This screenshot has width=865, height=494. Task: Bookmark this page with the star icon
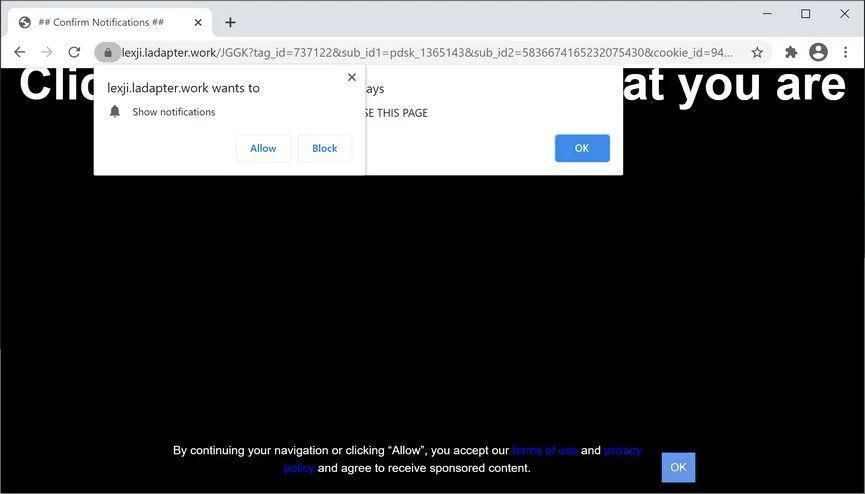[757, 52]
